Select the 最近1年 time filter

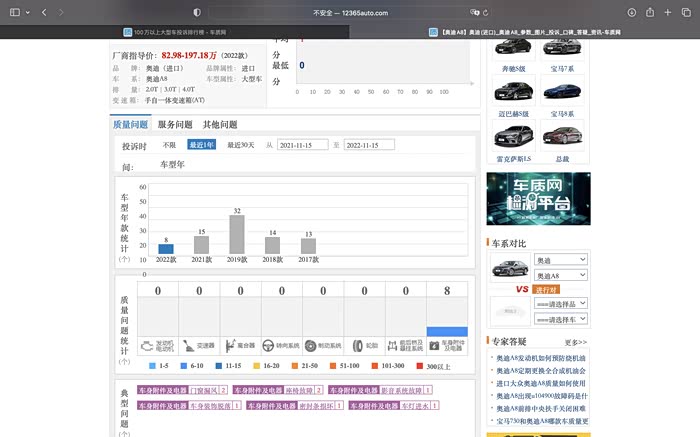pos(201,145)
